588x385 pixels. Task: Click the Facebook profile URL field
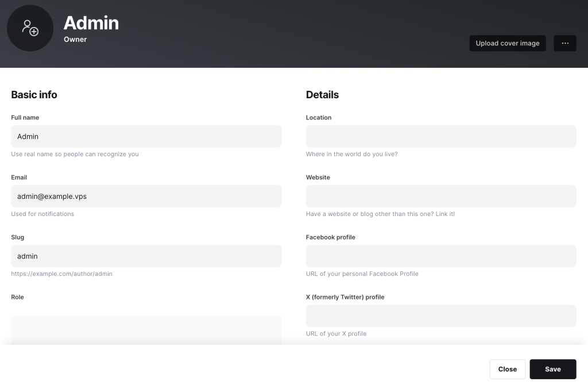pyautogui.click(x=440, y=256)
